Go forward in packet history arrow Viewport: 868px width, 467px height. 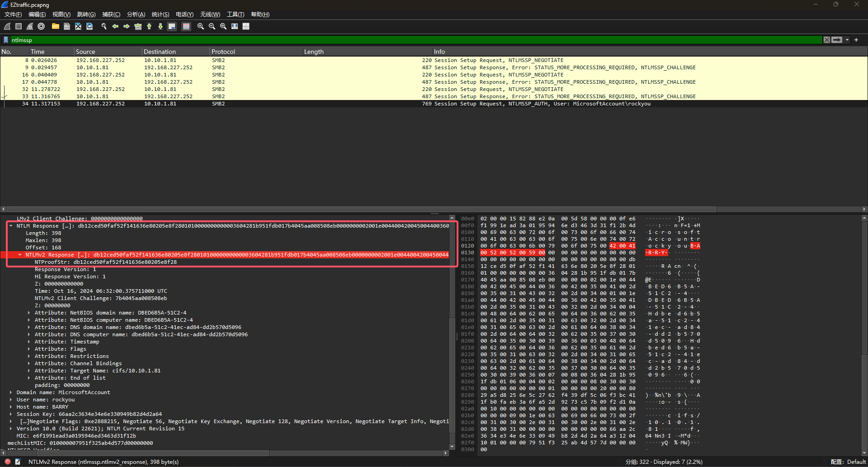click(127, 26)
